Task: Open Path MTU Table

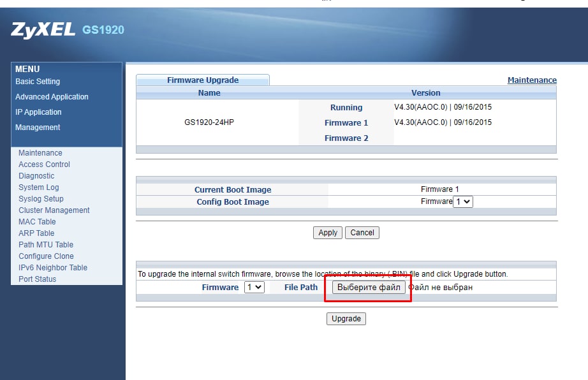Action: (46, 245)
